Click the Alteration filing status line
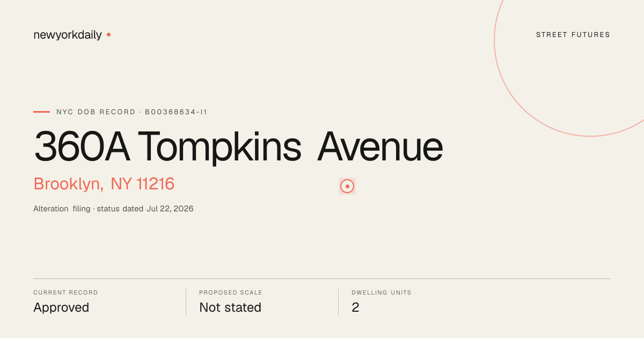 [113, 209]
